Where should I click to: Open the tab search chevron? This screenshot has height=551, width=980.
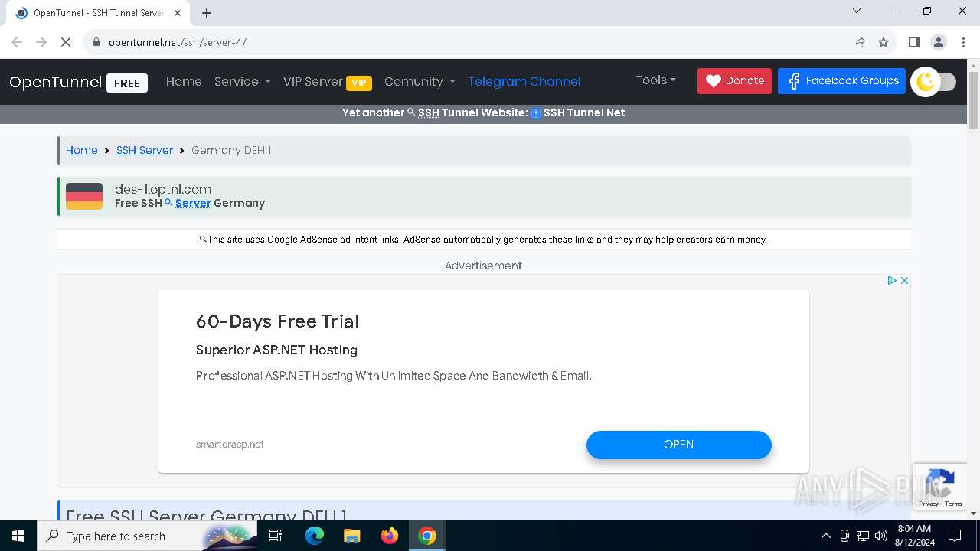[x=857, y=11]
